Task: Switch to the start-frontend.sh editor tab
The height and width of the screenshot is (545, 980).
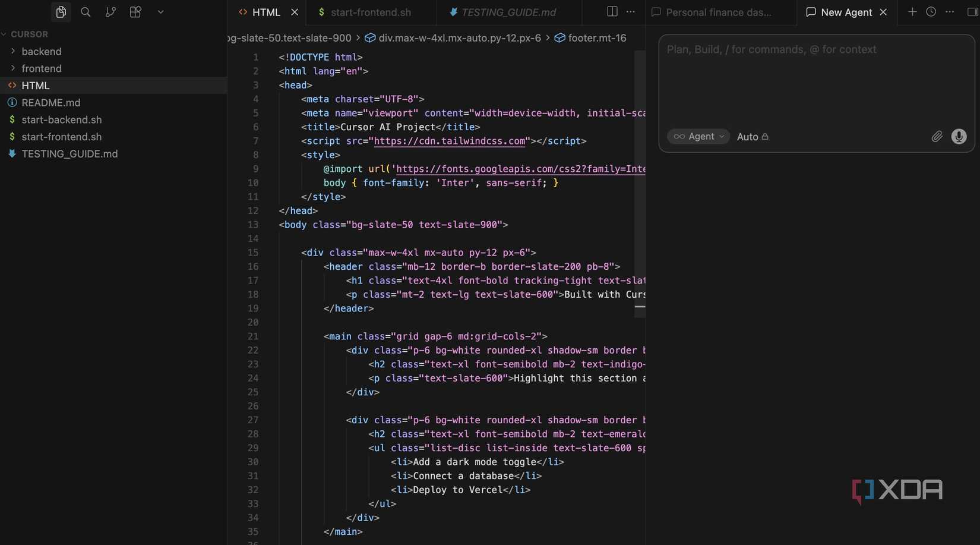Action: click(371, 12)
